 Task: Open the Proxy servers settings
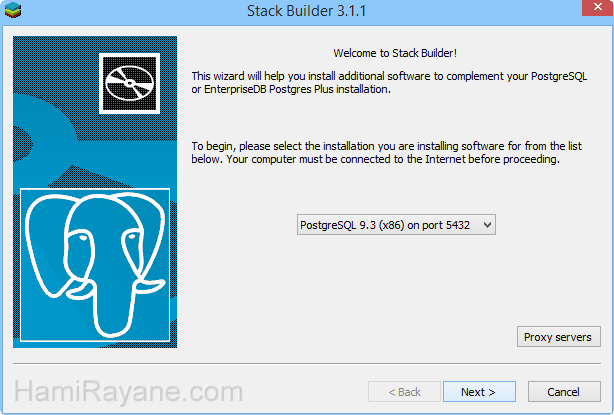click(558, 337)
